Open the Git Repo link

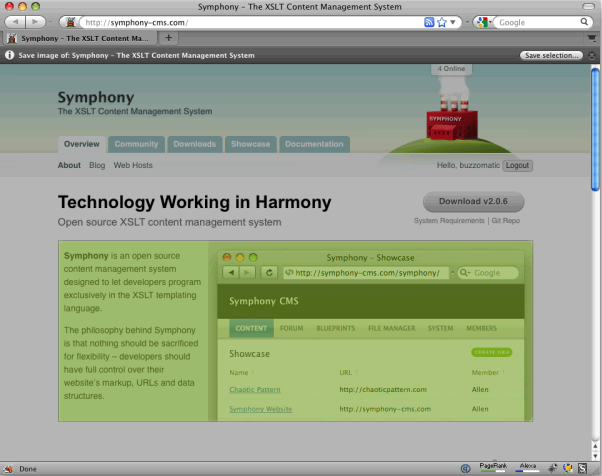click(506, 221)
